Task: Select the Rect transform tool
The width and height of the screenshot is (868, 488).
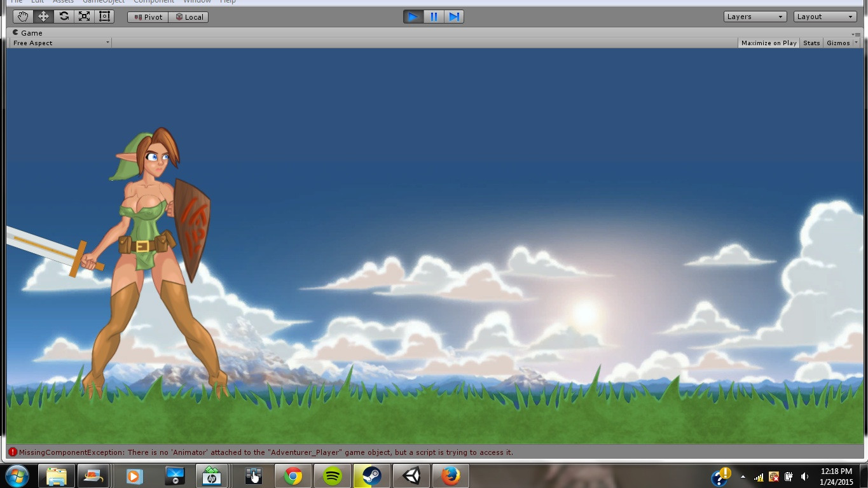Action: pos(104,17)
